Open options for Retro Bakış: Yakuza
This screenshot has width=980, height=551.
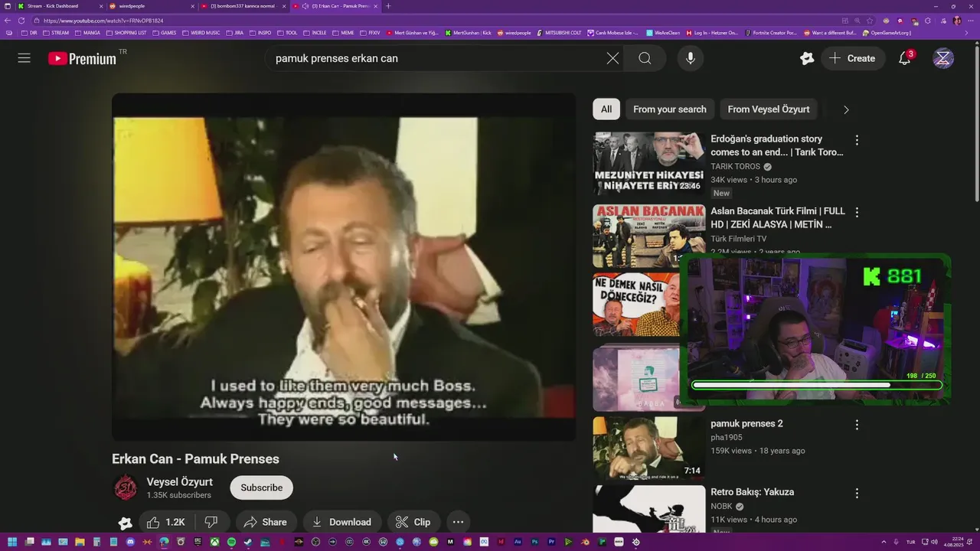(x=857, y=494)
